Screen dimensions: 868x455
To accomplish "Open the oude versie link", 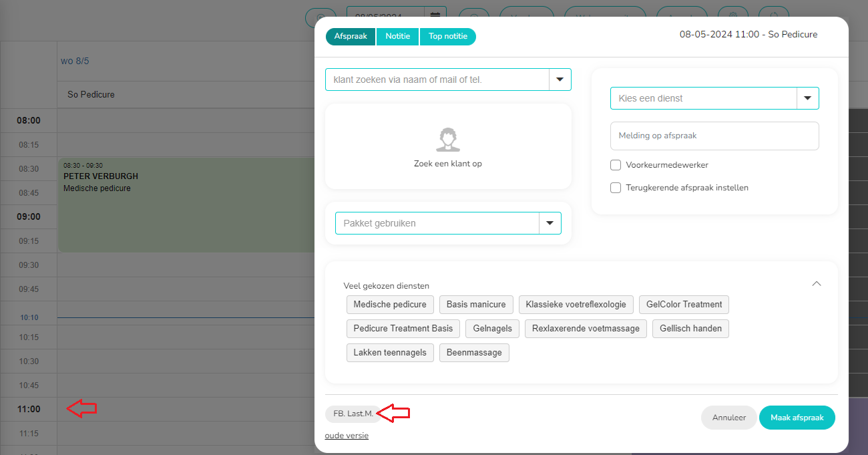I will [347, 436].
